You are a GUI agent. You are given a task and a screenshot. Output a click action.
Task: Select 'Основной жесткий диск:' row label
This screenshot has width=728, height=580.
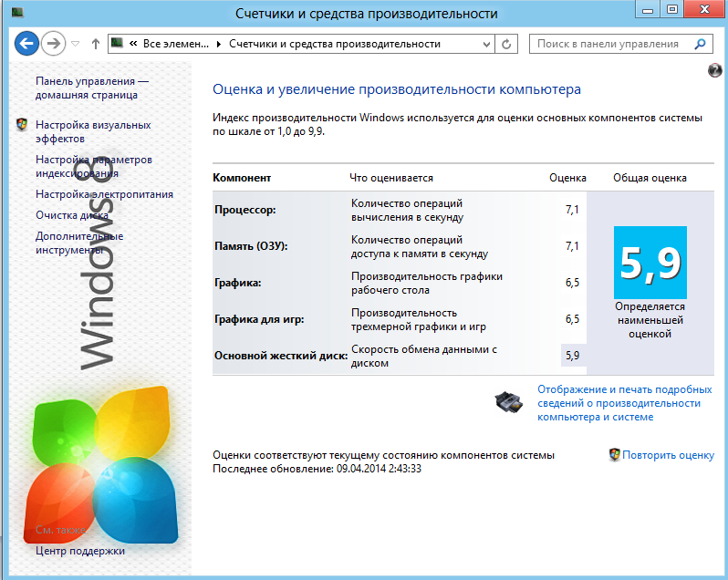point(281,356)
